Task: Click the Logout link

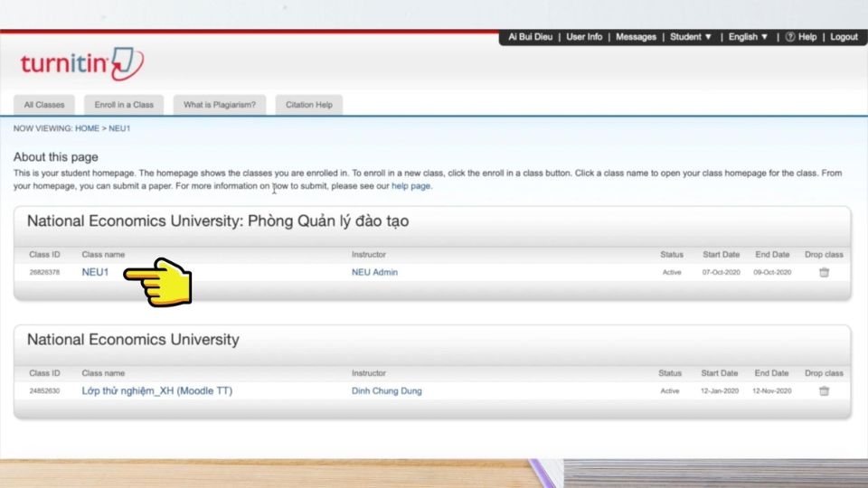Action: click(844, 37)
